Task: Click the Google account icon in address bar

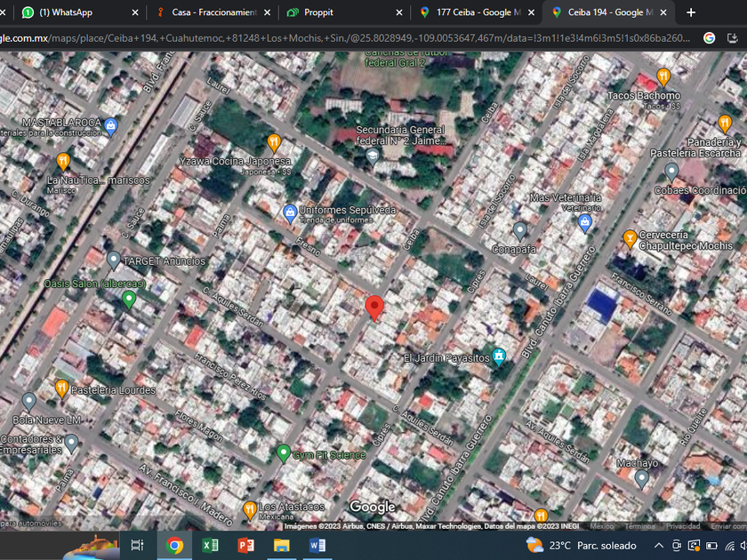Action: coord(709,38)
